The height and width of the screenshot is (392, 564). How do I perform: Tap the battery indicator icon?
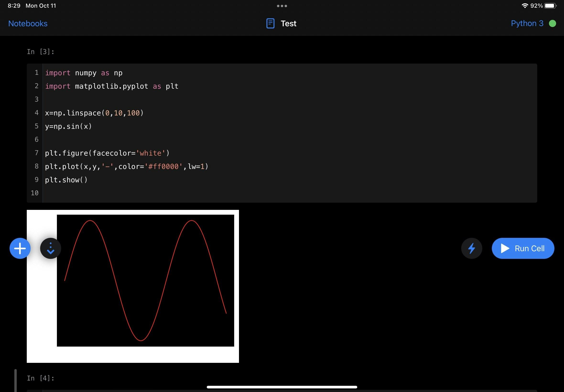point(550,6)
